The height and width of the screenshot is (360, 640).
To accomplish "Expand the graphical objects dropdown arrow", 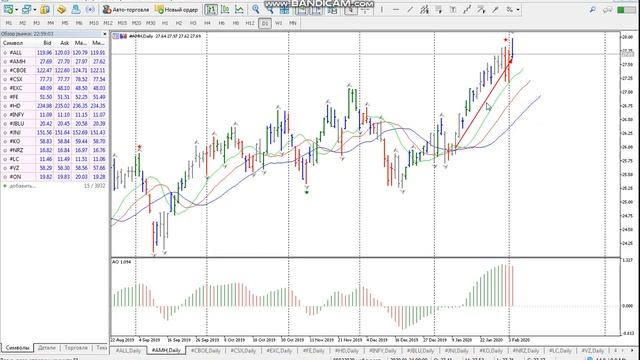I will tap(518, 10).
